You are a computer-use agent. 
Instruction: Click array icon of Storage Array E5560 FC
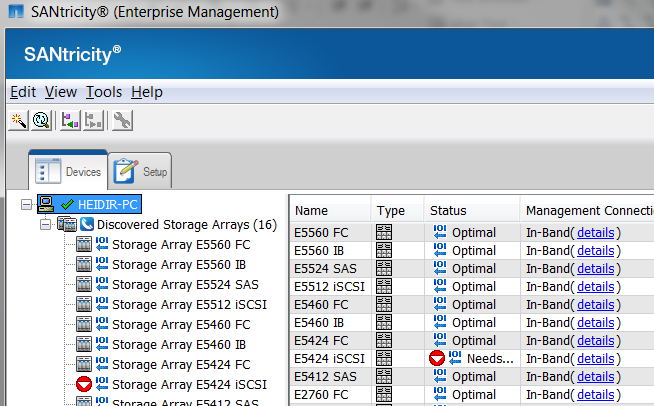[84, 245]
